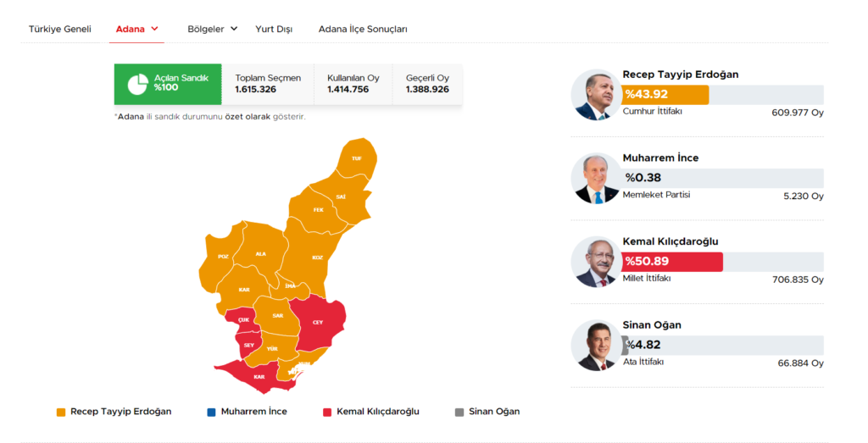Viewport: 868px width, 443px height.
Task: Click the red Kılıçdaroğlu legend square
Action: coord(327,413)
